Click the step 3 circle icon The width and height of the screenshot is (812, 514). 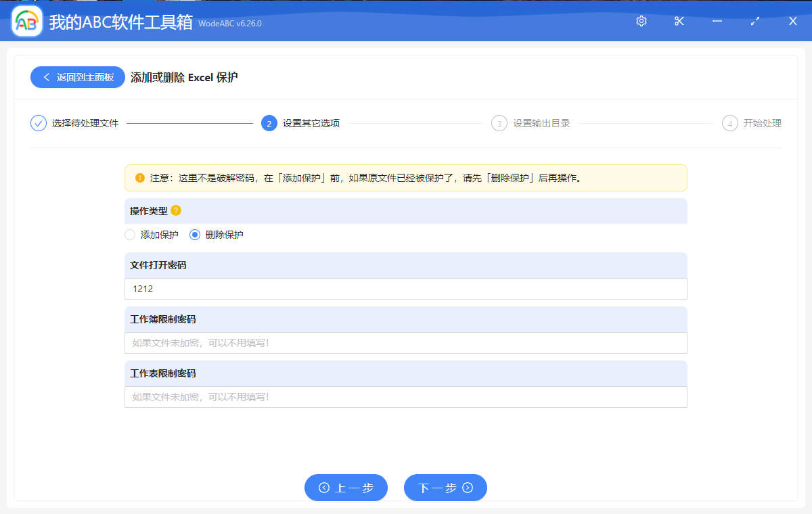pos(499,123)
